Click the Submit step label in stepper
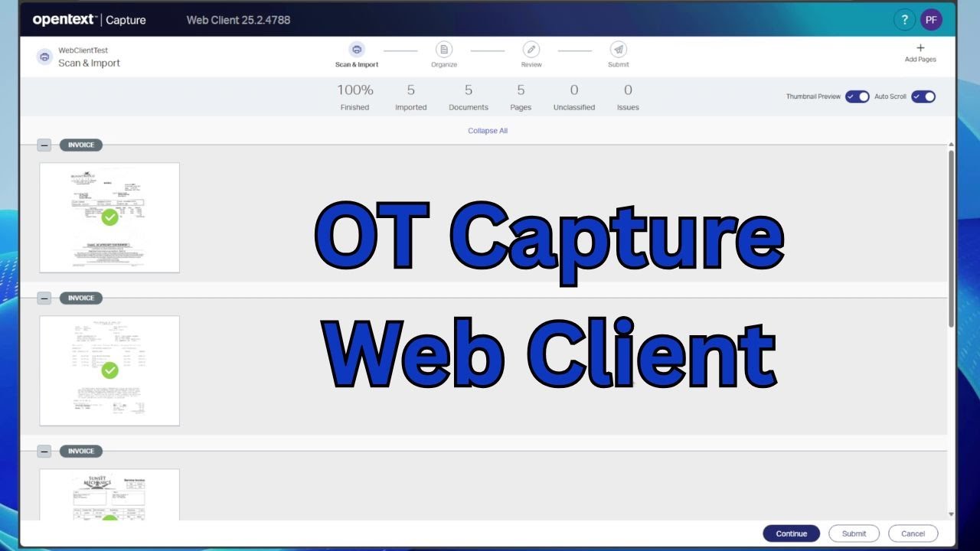The height and width of the screenshot is (551, 980). click(x=619, y=65)
